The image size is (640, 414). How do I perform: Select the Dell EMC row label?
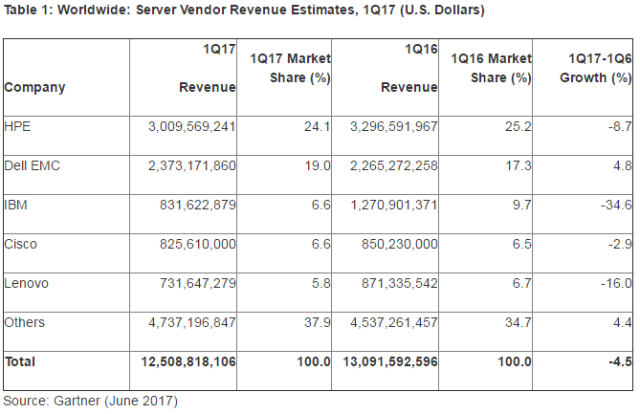tap(32, 166)
